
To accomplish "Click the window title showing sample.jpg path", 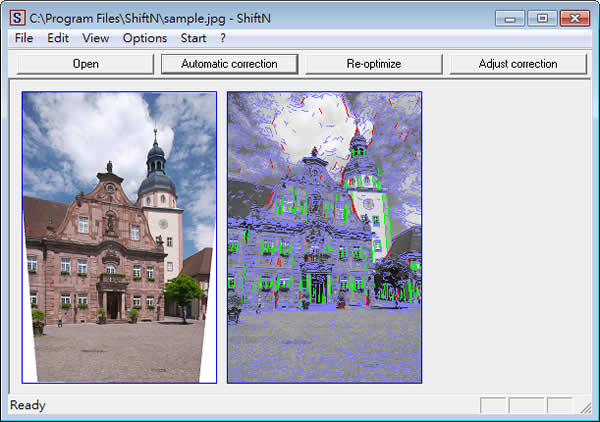I will click(x=150, y=17).
